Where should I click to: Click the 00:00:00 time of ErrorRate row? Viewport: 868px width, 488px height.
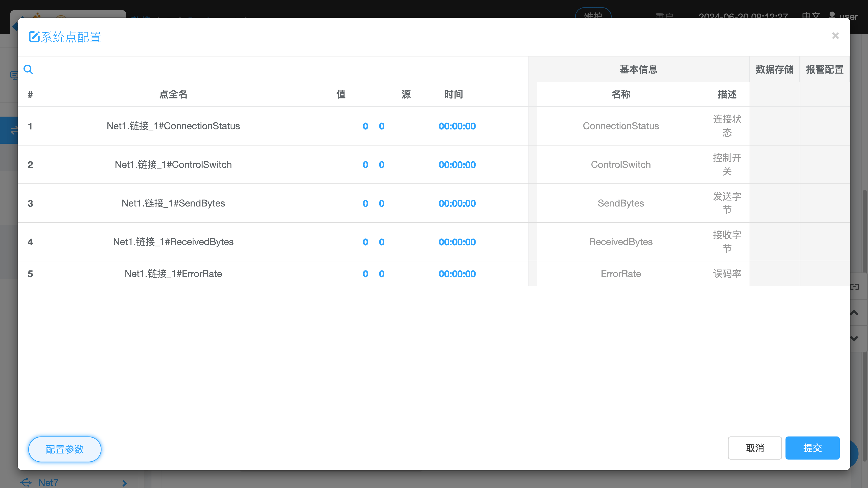click(457, 274)
